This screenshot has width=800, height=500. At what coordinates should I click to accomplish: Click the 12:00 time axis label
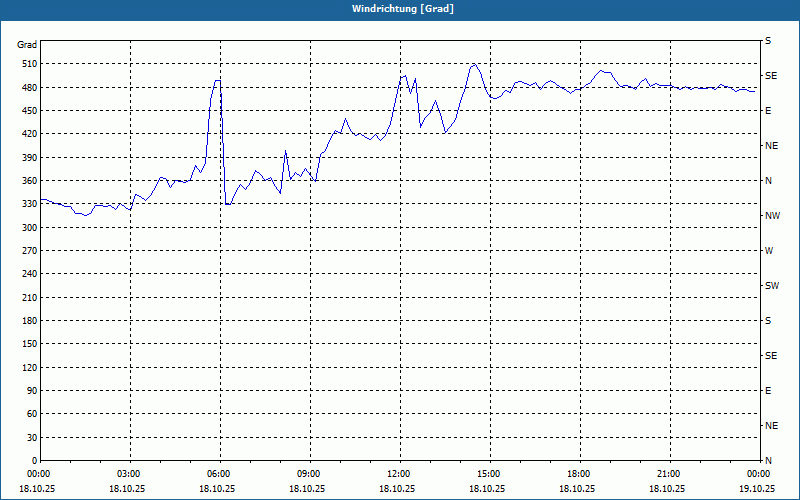point(400,474)
